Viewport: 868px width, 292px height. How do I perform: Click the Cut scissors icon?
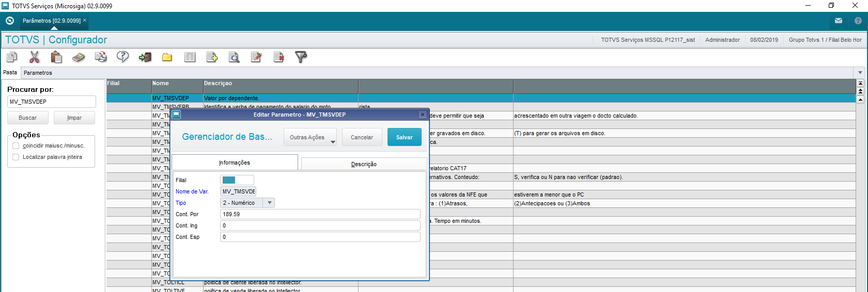35,57
